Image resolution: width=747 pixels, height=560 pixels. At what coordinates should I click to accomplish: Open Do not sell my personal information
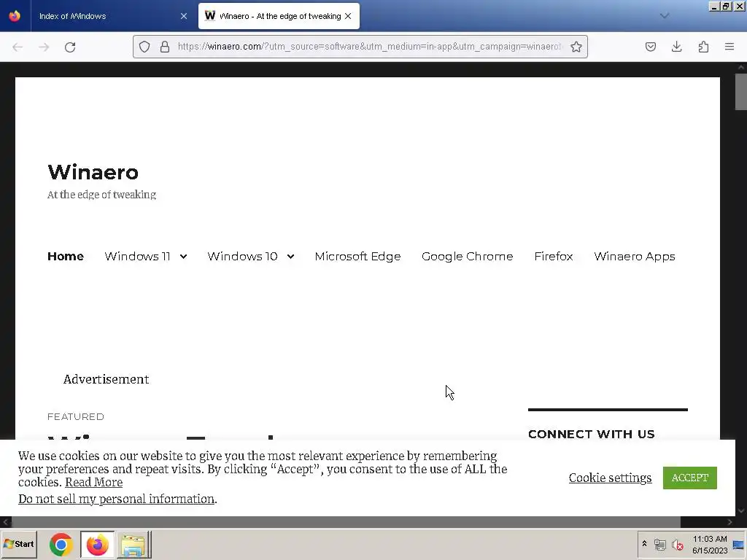tap(116, 499)
